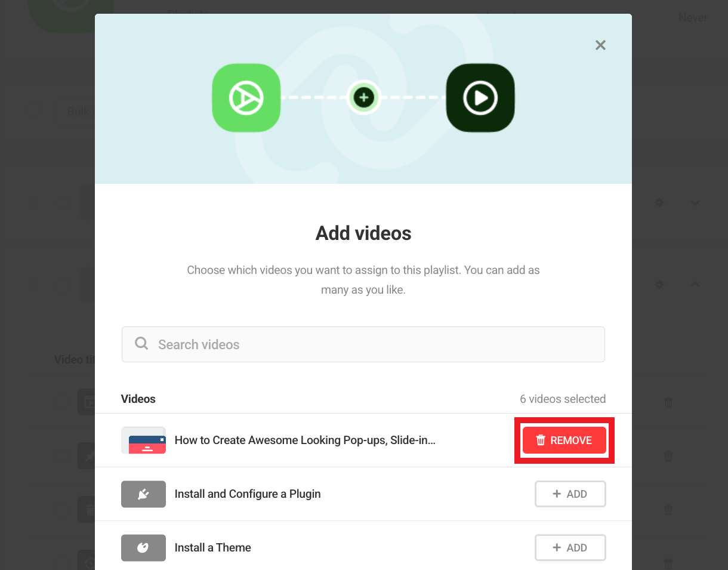Remove the pop-ups video using the REMOVE button
The width and height of the screenshot is (728, 570).
click(564, 440)
